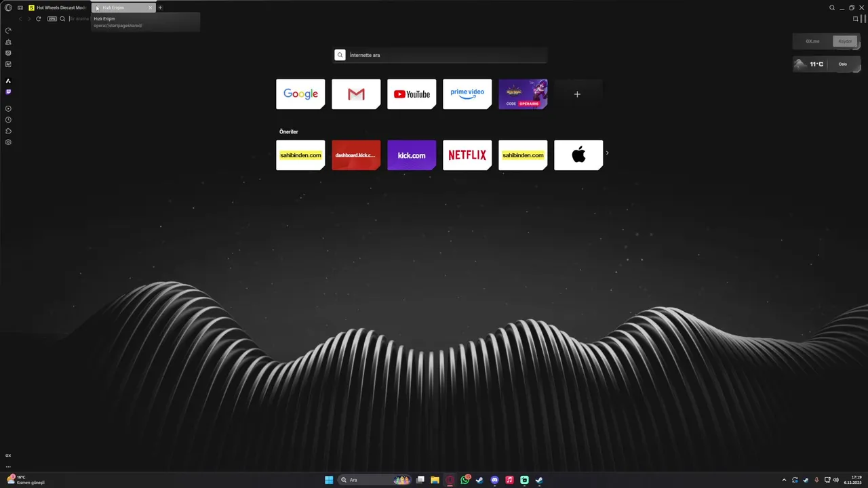Open the kick.com suggestion tile
The height and width of the screenshot is (488, 868).
412,155
